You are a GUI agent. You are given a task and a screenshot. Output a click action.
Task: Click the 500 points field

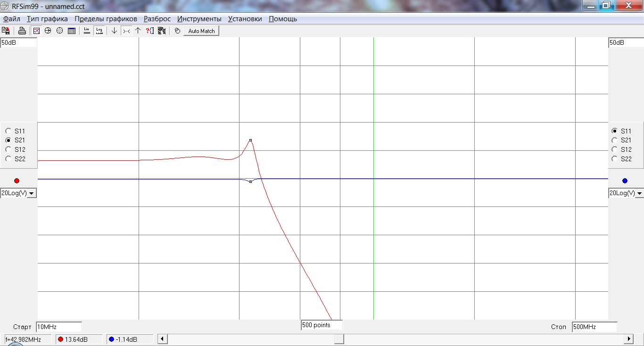tap(322, 325)
